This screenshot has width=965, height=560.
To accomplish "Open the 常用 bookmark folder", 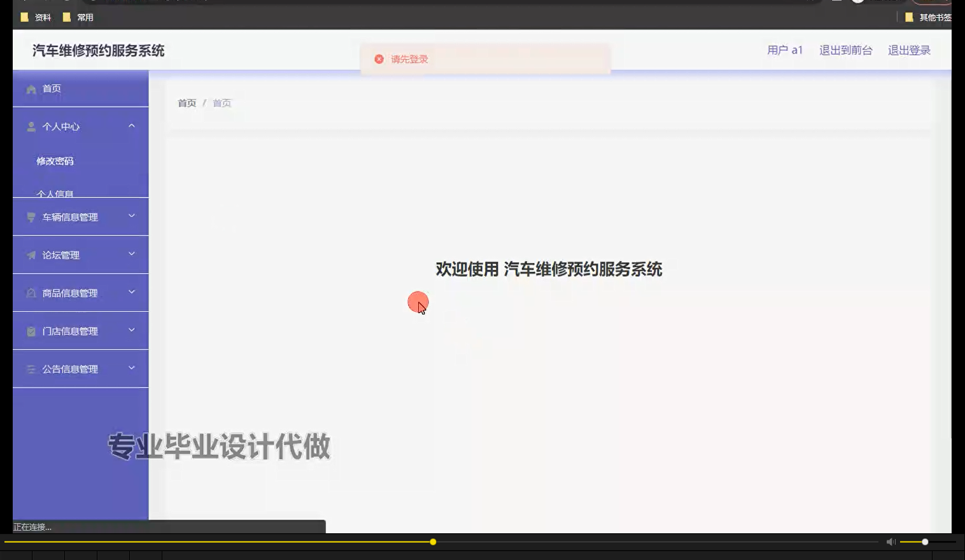I will click(78, 17).
